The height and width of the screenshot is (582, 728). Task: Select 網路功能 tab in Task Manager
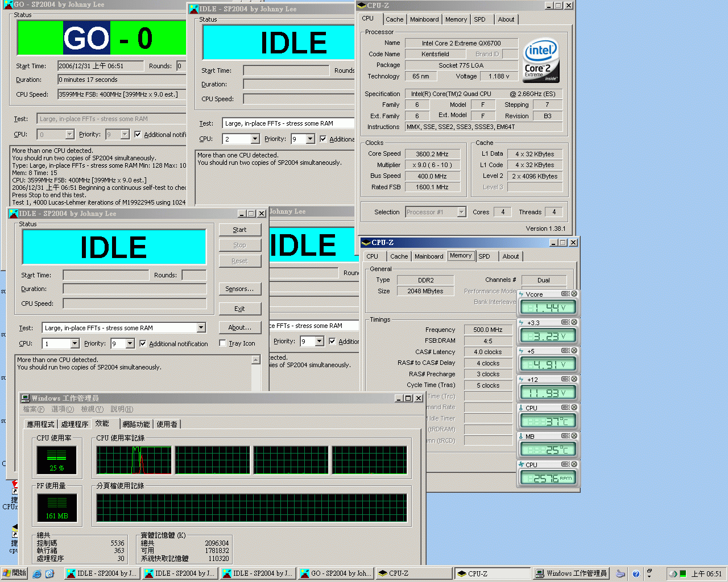click(x=136, y=424)
